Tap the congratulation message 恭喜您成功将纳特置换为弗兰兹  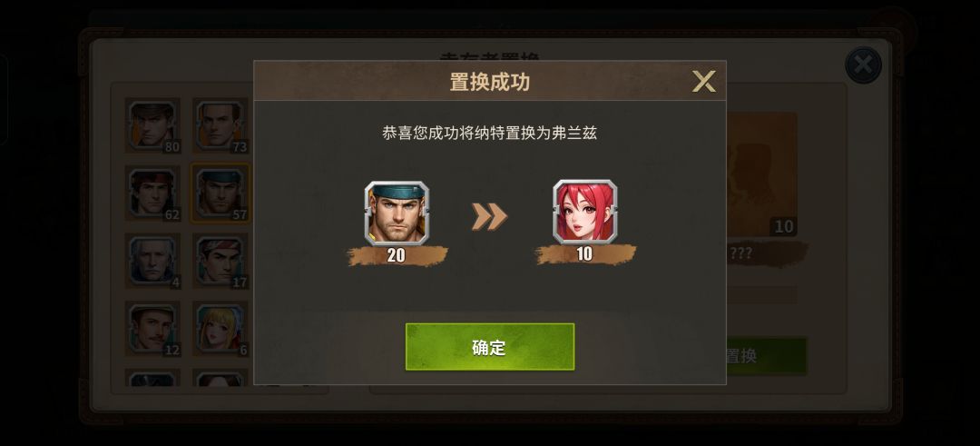pos(489,134)
